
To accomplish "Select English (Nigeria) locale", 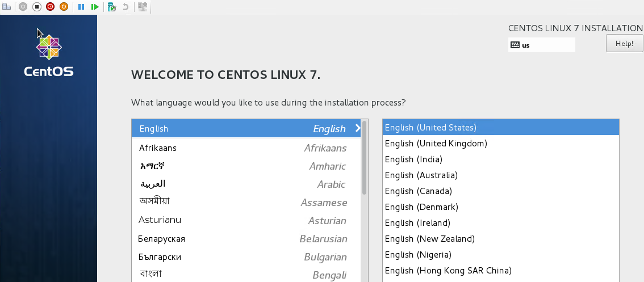I will 501,255.
